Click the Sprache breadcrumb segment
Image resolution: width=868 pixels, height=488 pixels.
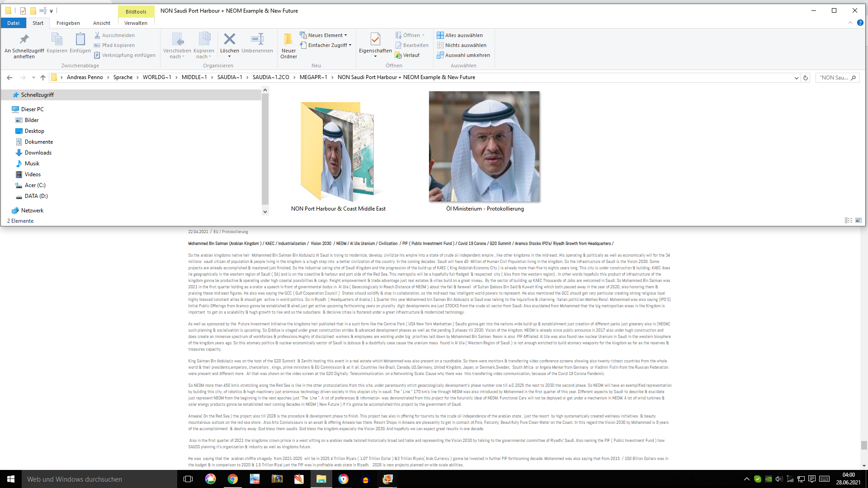click(x=123, y=77)
